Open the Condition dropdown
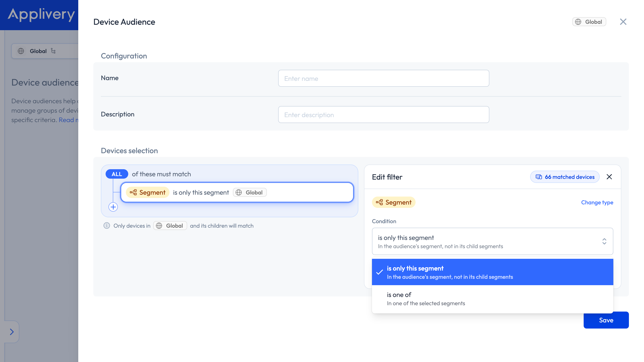 492,242
